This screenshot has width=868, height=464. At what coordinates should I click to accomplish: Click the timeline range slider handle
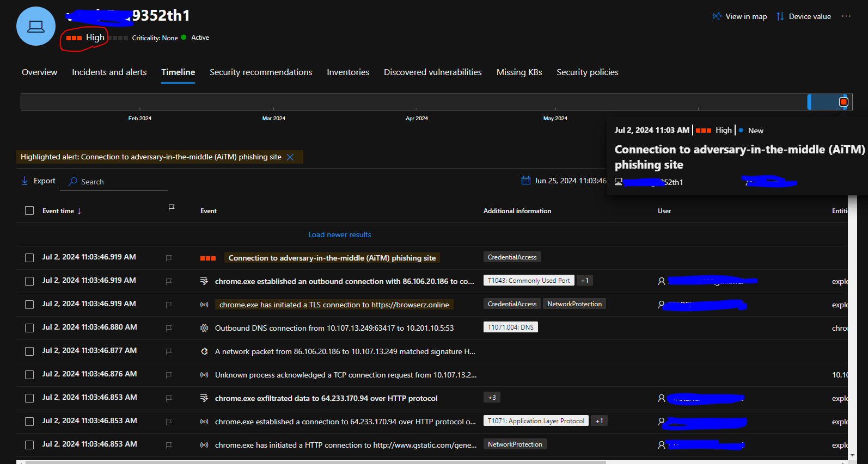click(x=809, y=102)
